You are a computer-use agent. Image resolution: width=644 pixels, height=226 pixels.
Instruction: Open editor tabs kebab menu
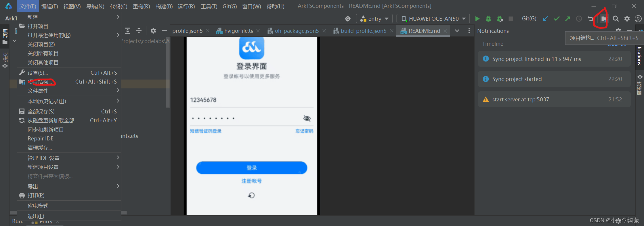click(x=469, y=31)
